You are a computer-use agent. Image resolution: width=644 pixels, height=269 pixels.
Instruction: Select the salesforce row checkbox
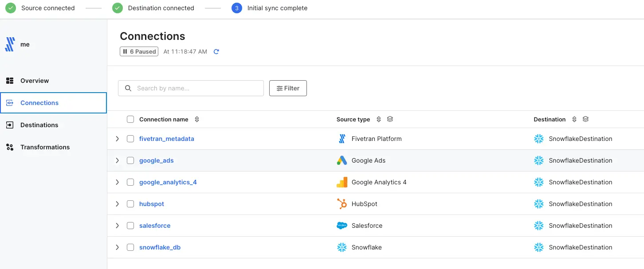(x=130, y=226)
